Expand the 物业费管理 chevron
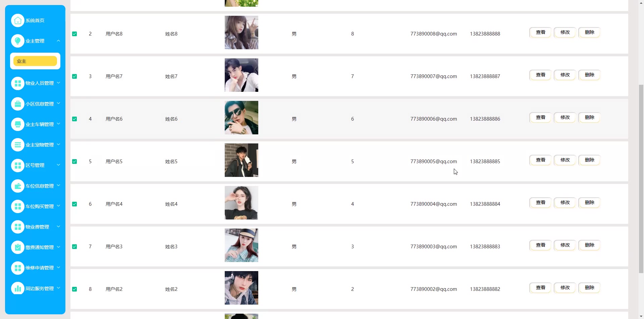This screenshot has height=319, width=644. click(58, 227)
